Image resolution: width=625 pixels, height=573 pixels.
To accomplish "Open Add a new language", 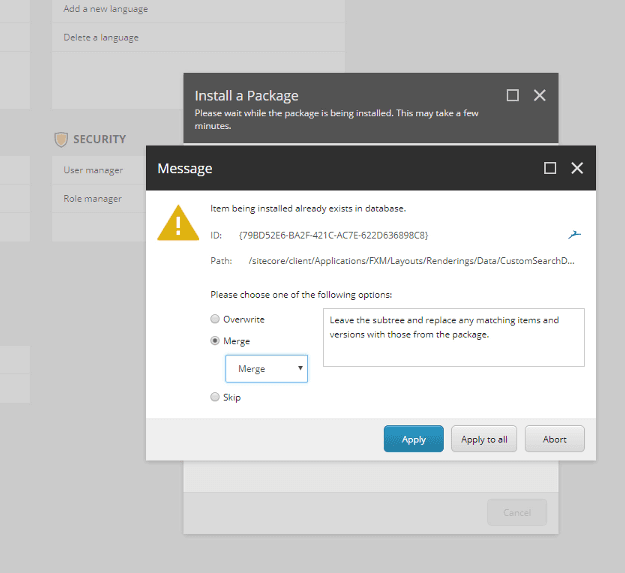I will (x=106, y=9).
